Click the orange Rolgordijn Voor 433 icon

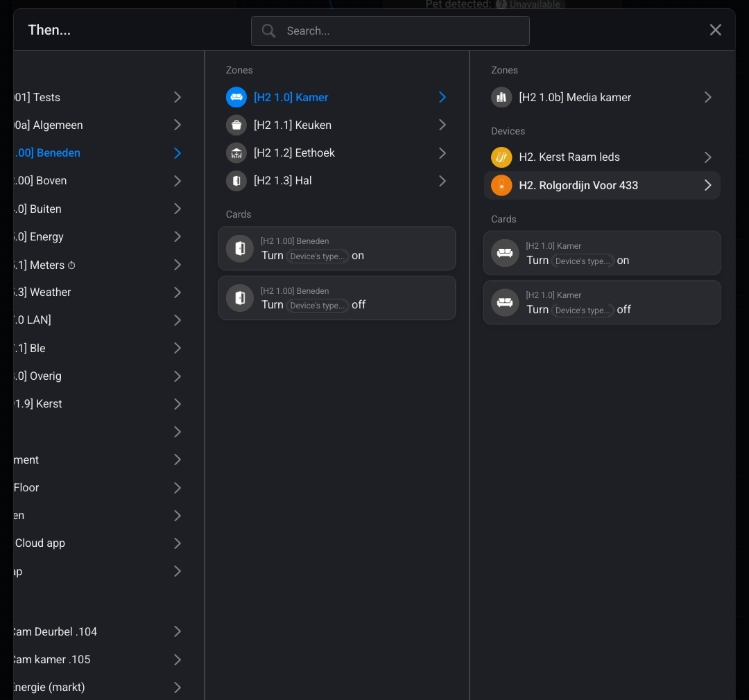501,186
